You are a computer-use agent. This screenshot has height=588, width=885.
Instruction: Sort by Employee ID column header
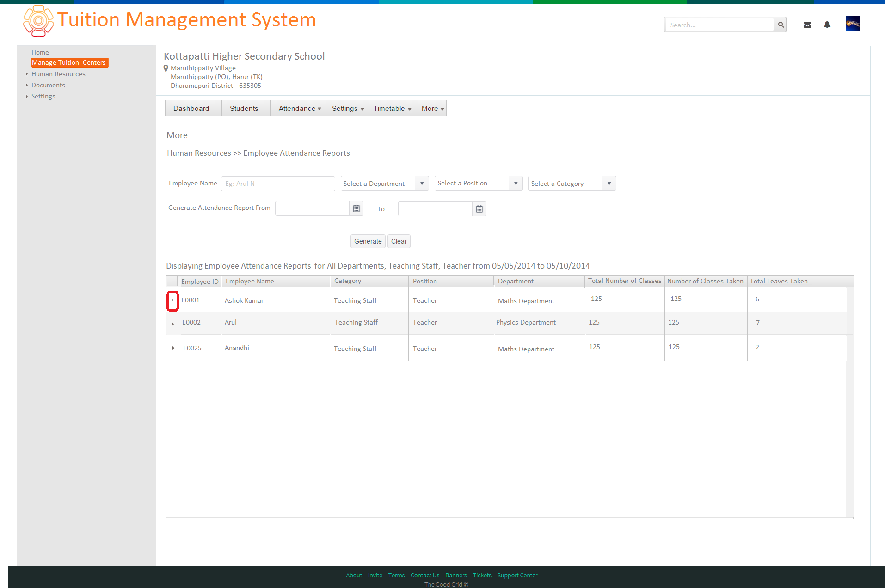[x=200, y=281]
